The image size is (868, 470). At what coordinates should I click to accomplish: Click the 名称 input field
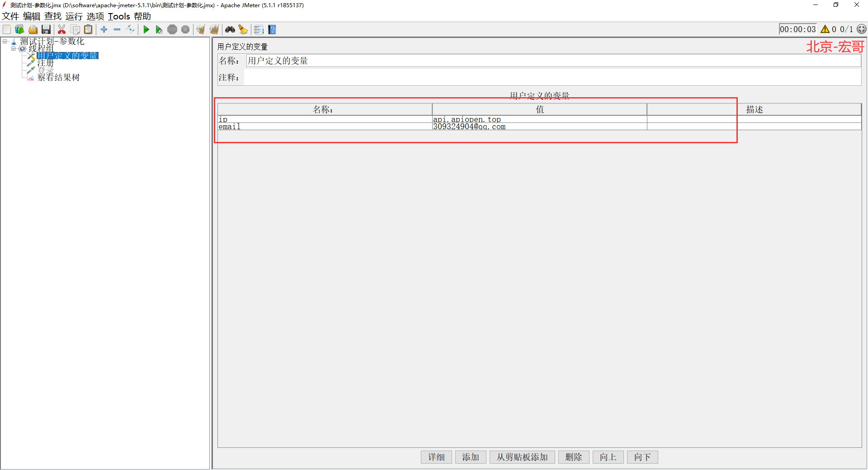coord(553,61)
